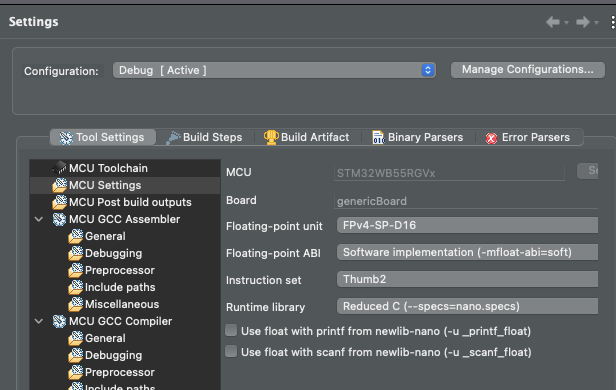Enable float with printf from newlib-nano
The width and height of the screenshot is (616, 390).
pyautogui.click(x=231, y=330)
